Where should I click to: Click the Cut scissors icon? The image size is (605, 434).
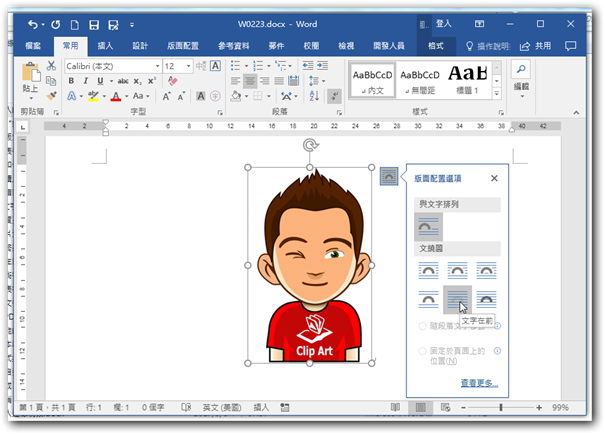[51, 66]
